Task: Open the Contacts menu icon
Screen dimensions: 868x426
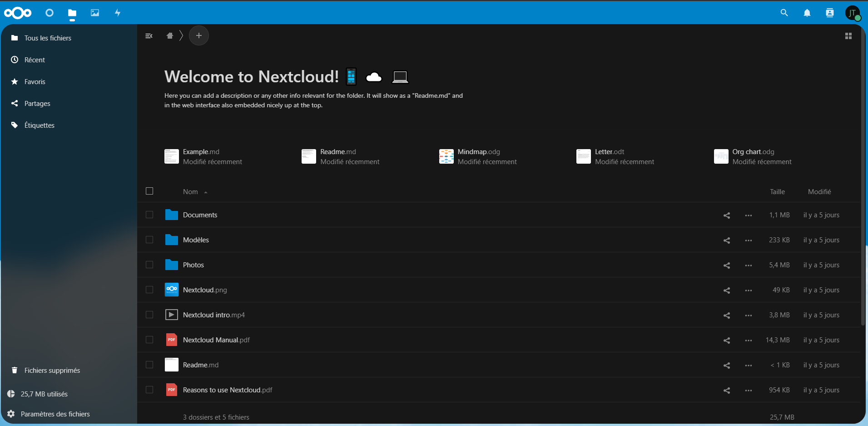Action: click(x=829, y=13)
